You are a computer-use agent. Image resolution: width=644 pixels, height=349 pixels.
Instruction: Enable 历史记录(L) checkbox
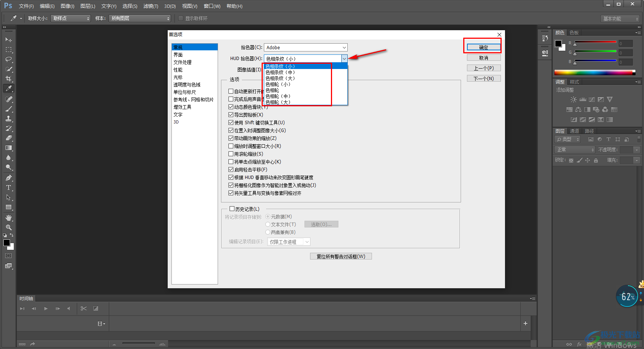(232, 209)
